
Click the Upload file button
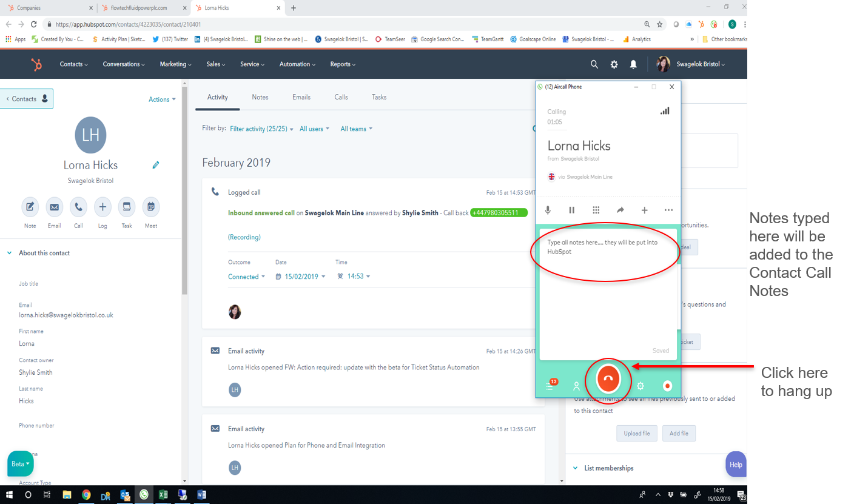(637, 434)
